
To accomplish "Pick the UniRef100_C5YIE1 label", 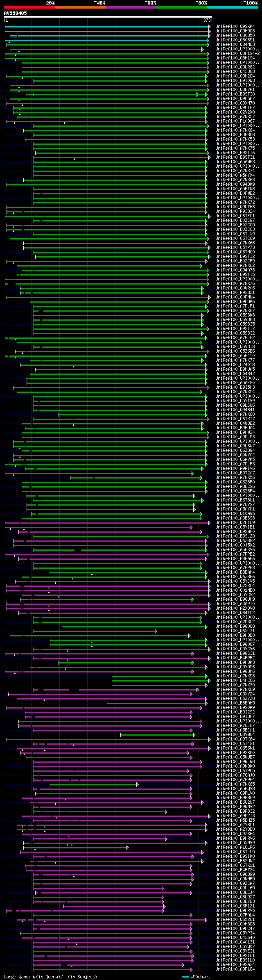I will point(235,527).
